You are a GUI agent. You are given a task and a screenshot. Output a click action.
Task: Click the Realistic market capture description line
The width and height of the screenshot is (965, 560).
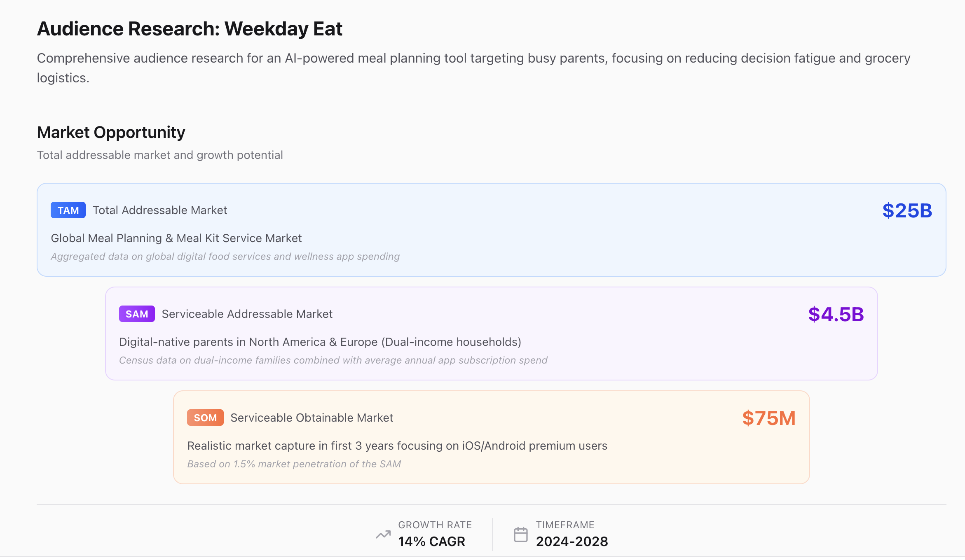397,446
